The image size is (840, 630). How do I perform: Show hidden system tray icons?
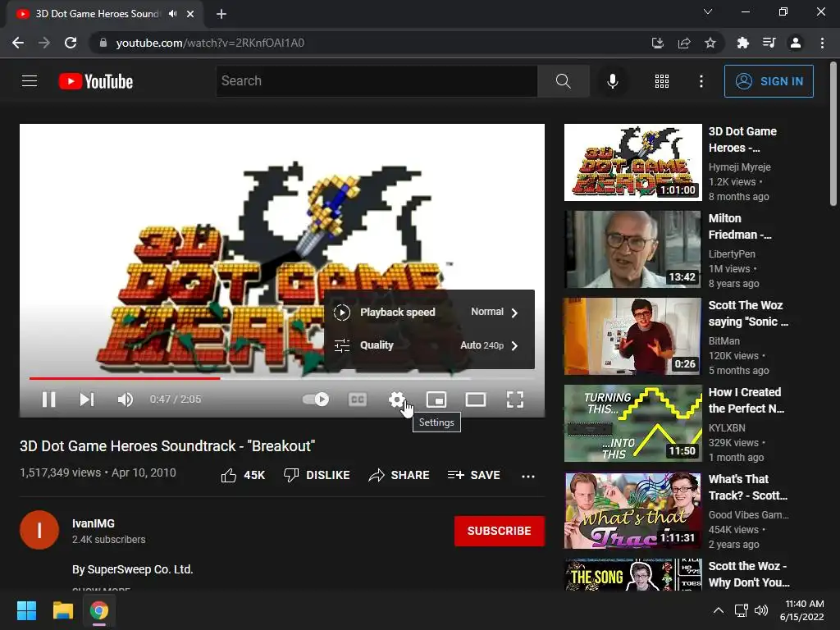pyautogui.click(x=719, y=610)
